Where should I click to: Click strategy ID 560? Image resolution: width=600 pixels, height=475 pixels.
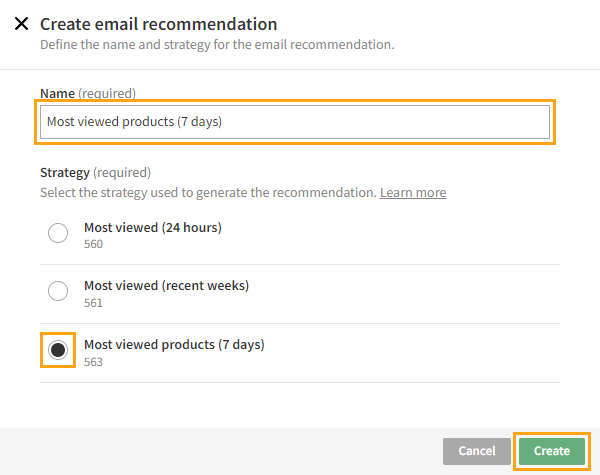click(x=93, y=244)
